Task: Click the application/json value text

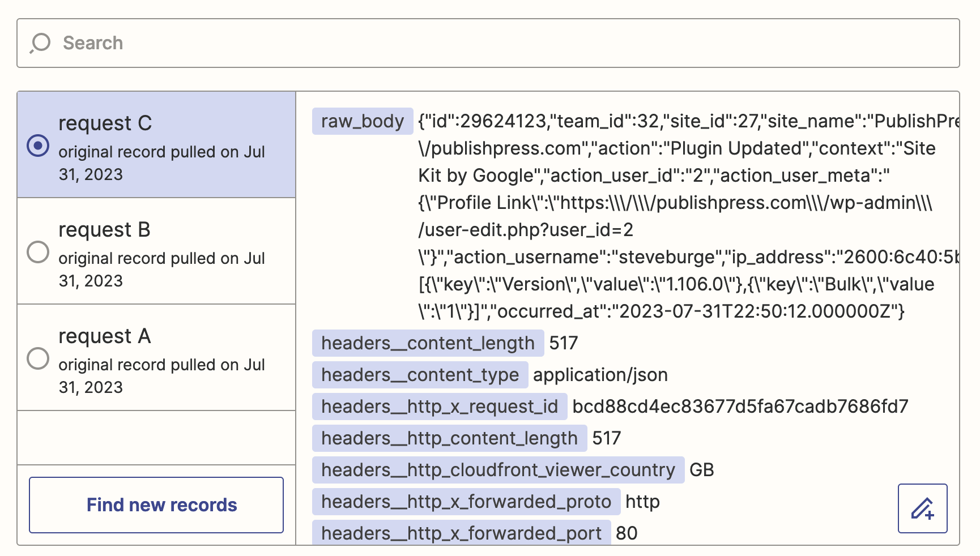Action: [x=600, y=375]
